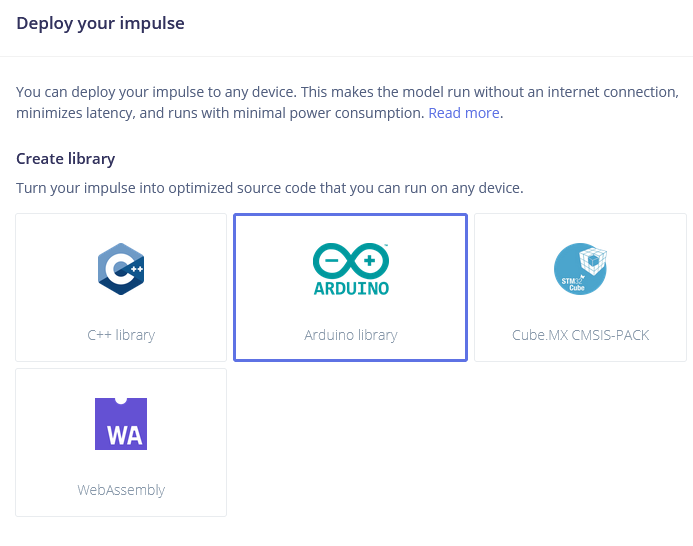Screen dimensions: 693x546
Task: Choose the Cube.MX CMSIS-PACK deployment card
Action: click(x=580, y=287)
